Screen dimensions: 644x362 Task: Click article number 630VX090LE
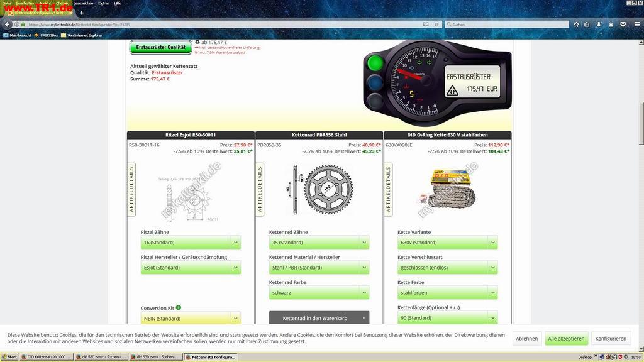click(x=399, y=145)
